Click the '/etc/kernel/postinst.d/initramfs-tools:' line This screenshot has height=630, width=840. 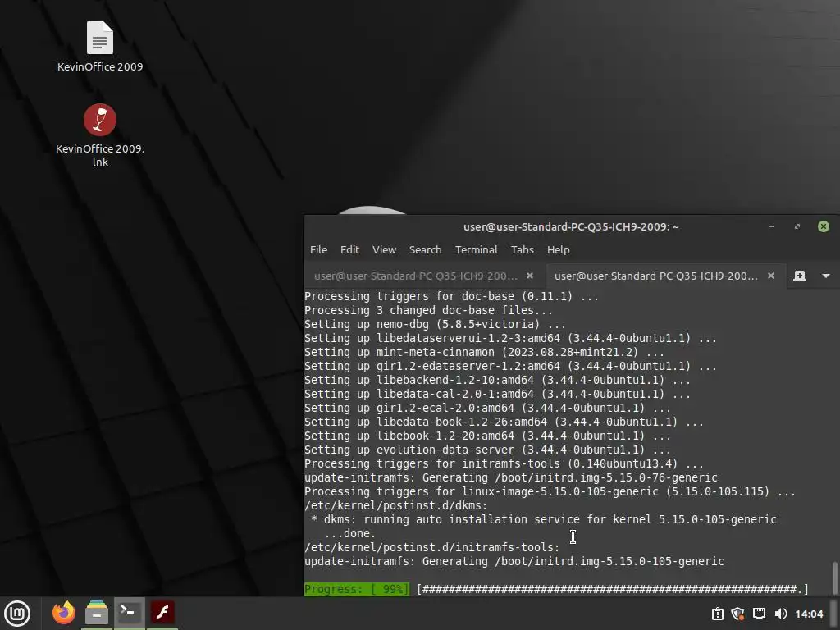(x=431, y=547)
